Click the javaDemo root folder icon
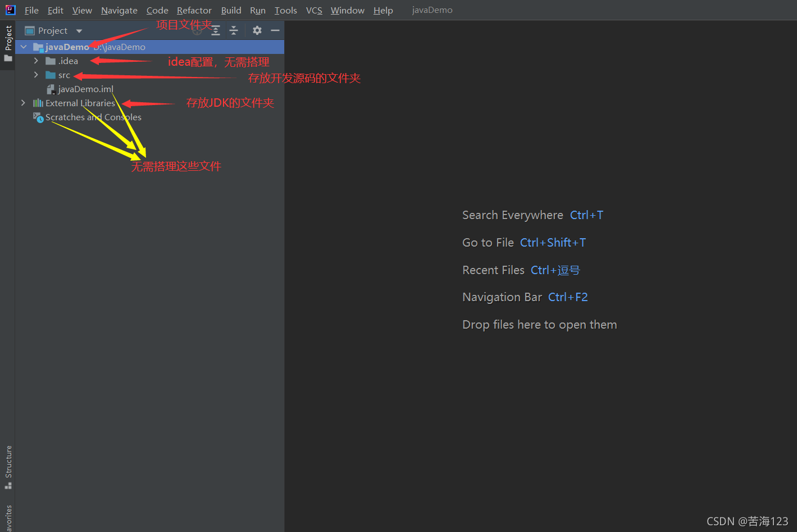The height and width of the screenshot is (532, 797). (38, 47)
